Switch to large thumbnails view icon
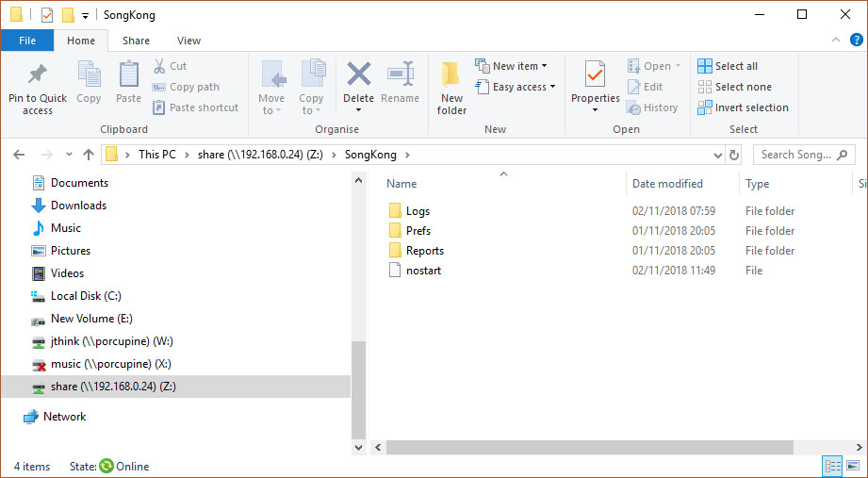The width and height of the screenshot is (868, 478). click(x=853, y=467)
